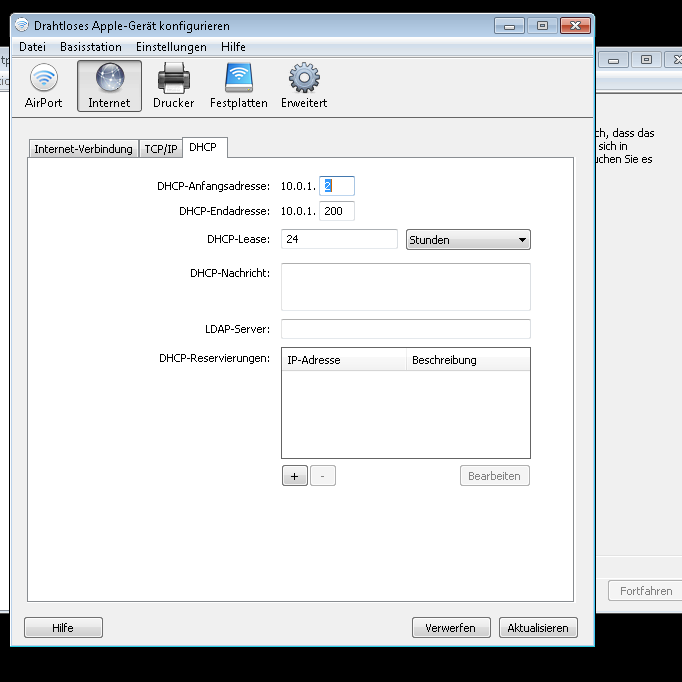Open the AirPort settings section
Image resolution: width=682 pixels, height=682 pixels.
click(x=43, y=86)
